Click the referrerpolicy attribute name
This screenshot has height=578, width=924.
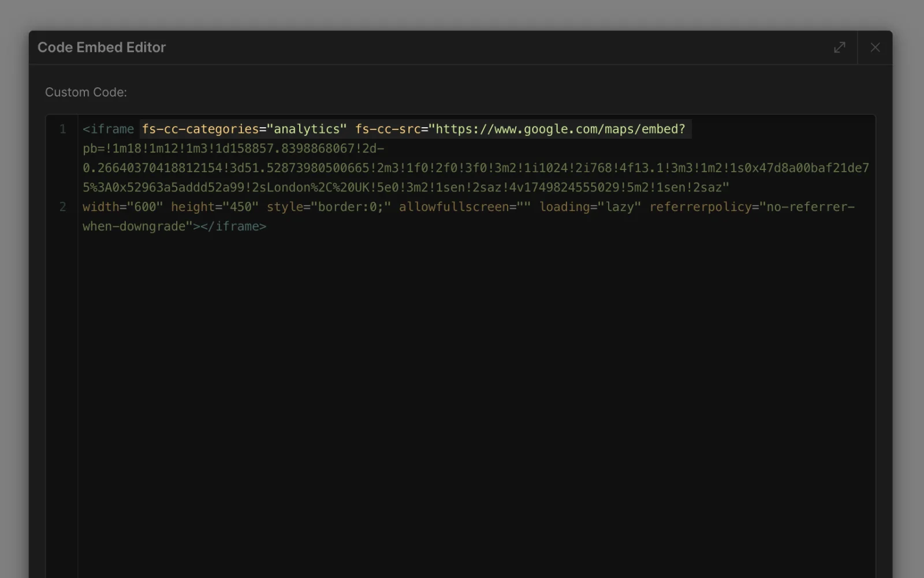700,207
